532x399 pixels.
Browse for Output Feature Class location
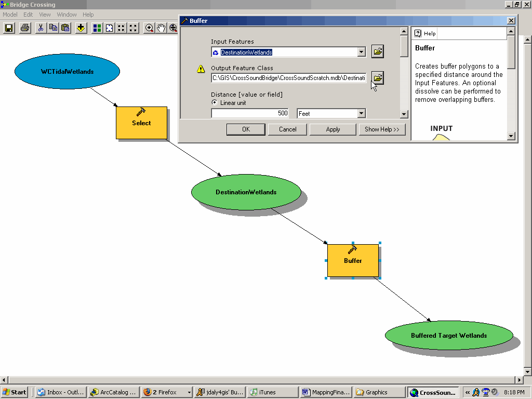tap(378, 78)
